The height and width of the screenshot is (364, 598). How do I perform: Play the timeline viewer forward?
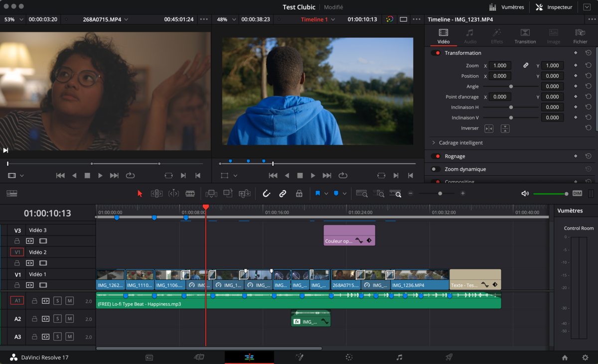[x=313, y=176]
